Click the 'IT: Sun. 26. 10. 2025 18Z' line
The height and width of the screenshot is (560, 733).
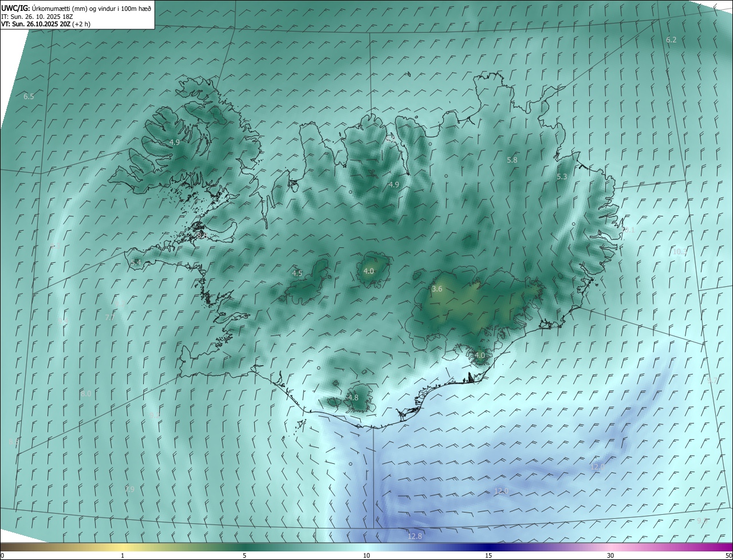pyautogui.click(x=36, y=17)
